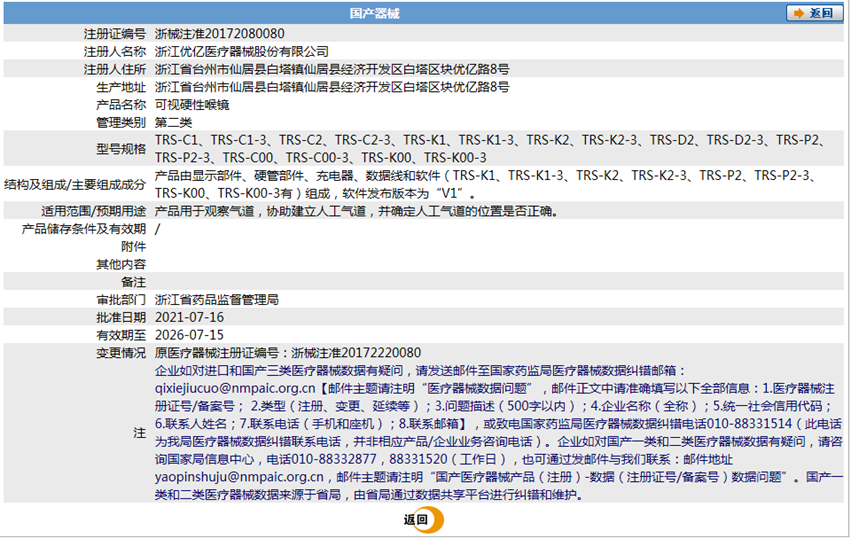Click the 结构及组成/主要组成成分 label

click(75, 184)
